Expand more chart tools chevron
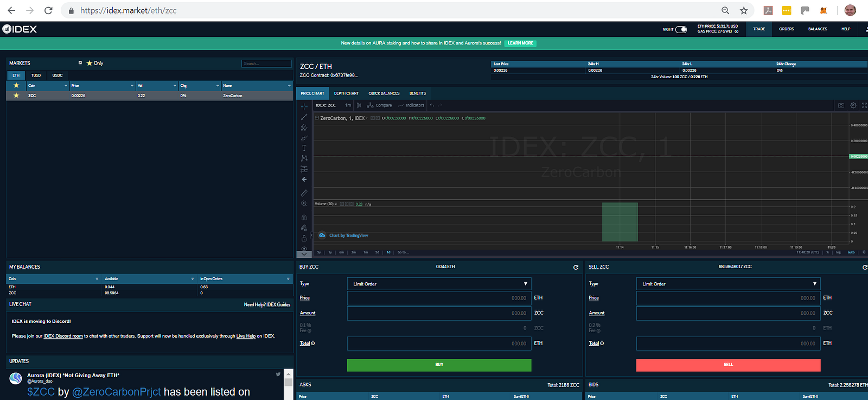868x400 pixels. pos(304,254)
